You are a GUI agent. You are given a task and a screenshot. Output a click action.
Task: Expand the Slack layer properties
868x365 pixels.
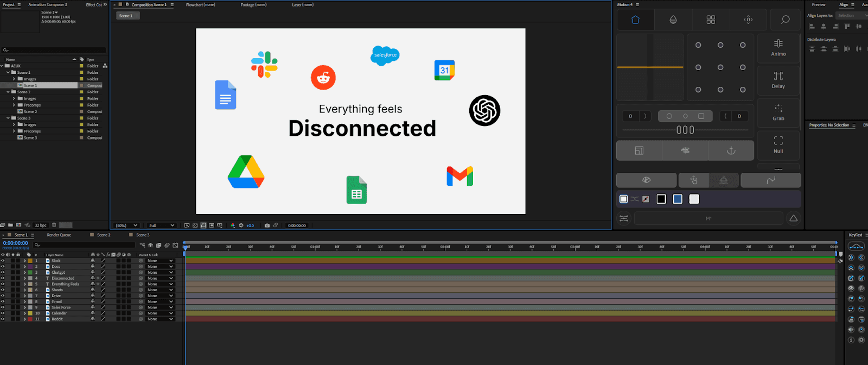click(24, 261)
